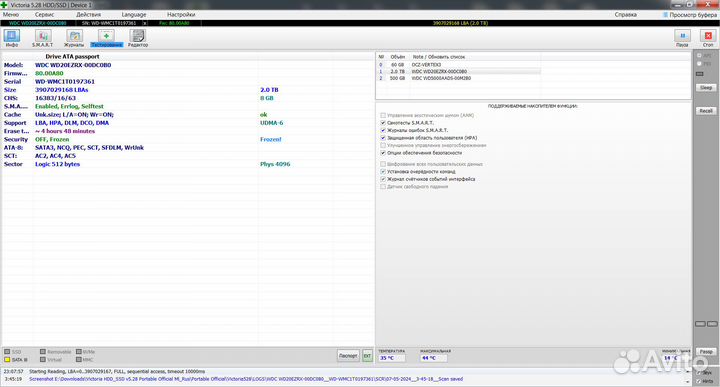The width and height of the screenshot is (720, 387).
Task: Toggle Самотесты S.M.A.R.T. checkbox
Action: (x=383, y=123)
